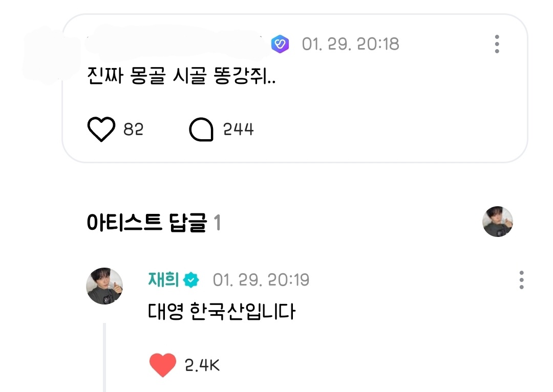Like the fan post with 82 likes

(101, 129)
